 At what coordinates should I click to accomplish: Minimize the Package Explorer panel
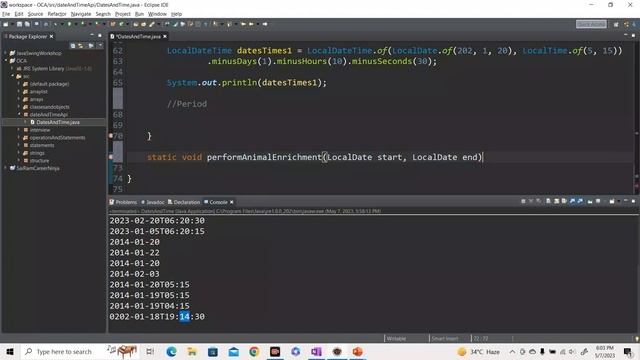click(x=92, y=36)
